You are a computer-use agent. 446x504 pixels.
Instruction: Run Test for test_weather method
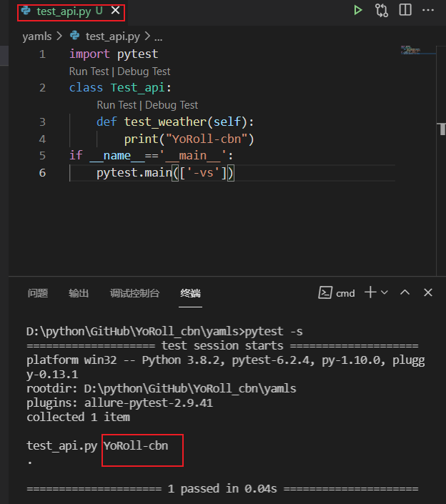[117, 105]
